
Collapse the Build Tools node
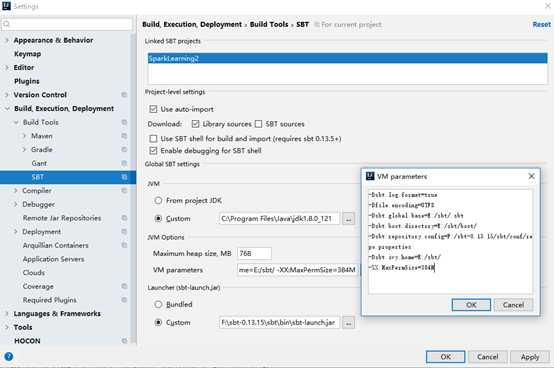(16, 122)
